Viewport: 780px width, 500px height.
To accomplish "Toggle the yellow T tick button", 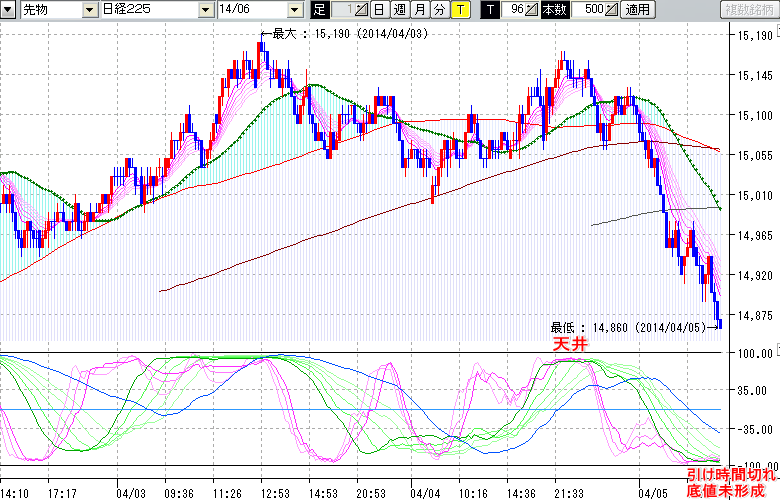I will (x=459, y=10).
